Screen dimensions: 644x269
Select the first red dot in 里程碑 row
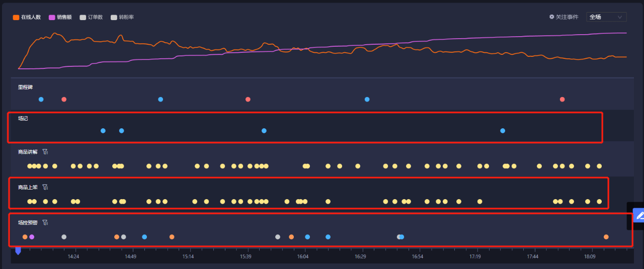pos(64,100)
